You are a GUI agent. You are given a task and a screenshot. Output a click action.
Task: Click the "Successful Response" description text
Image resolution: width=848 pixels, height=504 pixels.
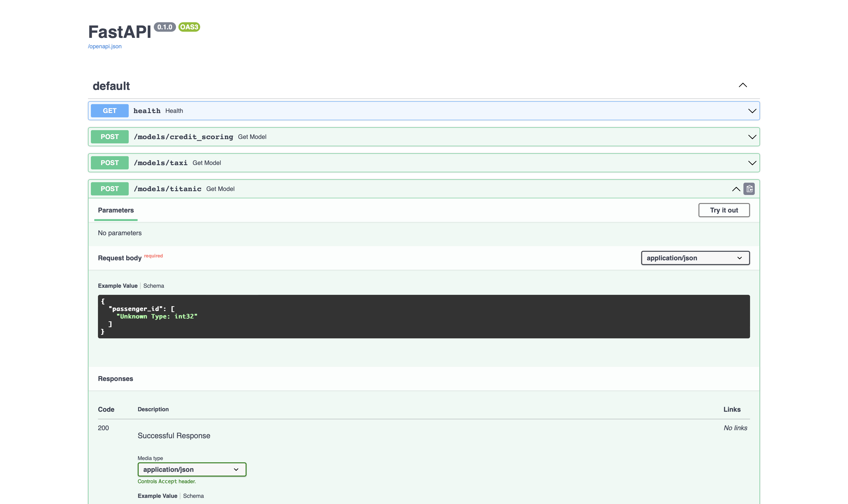(174, 436)
